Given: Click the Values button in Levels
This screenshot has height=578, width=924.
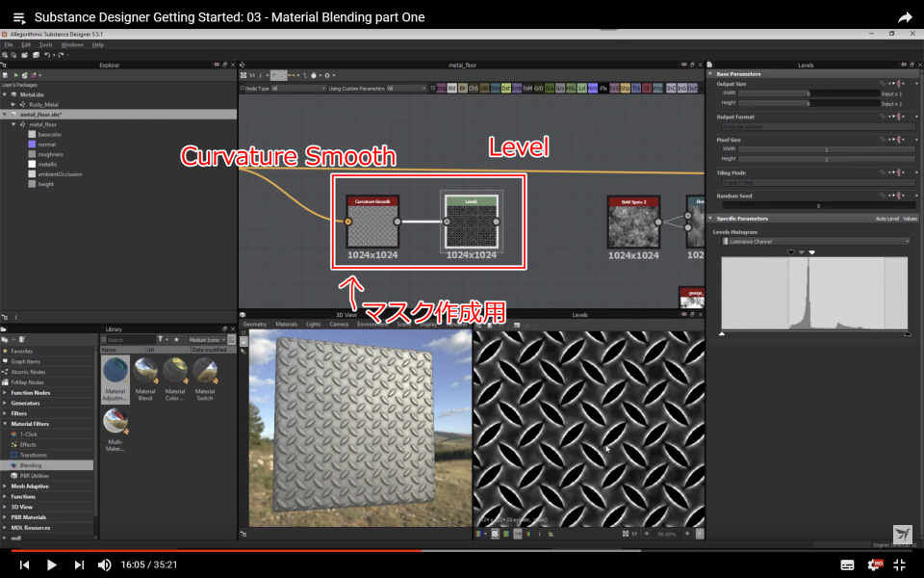Looking at the screenshot, I should tap(910, 219).
